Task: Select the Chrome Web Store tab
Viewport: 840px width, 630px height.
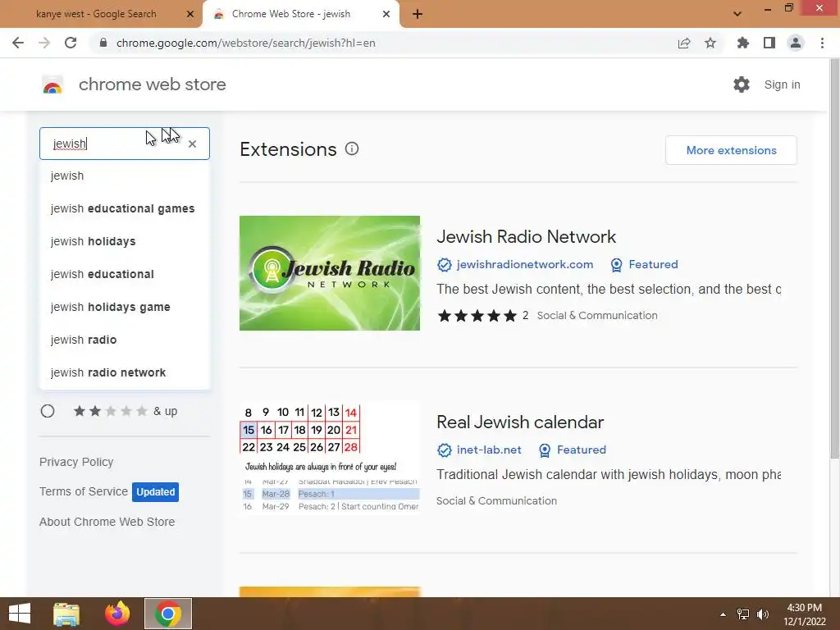Action: pos(291,15)
